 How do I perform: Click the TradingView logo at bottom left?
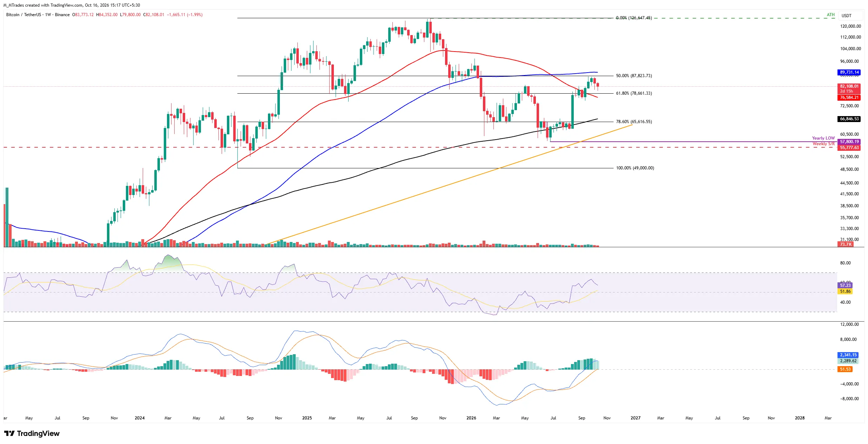(x=32, y=433)
